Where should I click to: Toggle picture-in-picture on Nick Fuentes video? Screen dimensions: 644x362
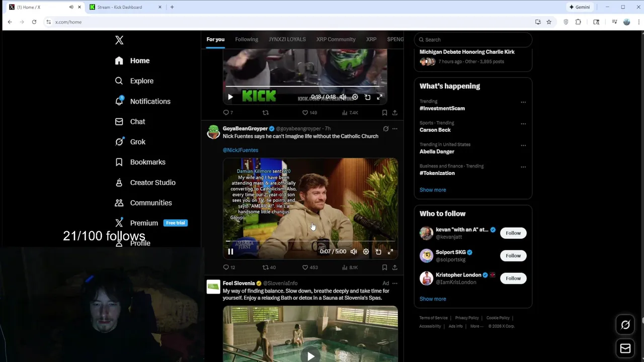pyautogui.click(x=378, y=252)
